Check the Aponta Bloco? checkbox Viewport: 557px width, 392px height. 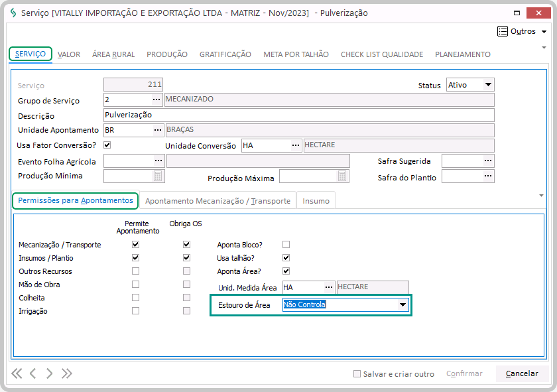[286, 245]
